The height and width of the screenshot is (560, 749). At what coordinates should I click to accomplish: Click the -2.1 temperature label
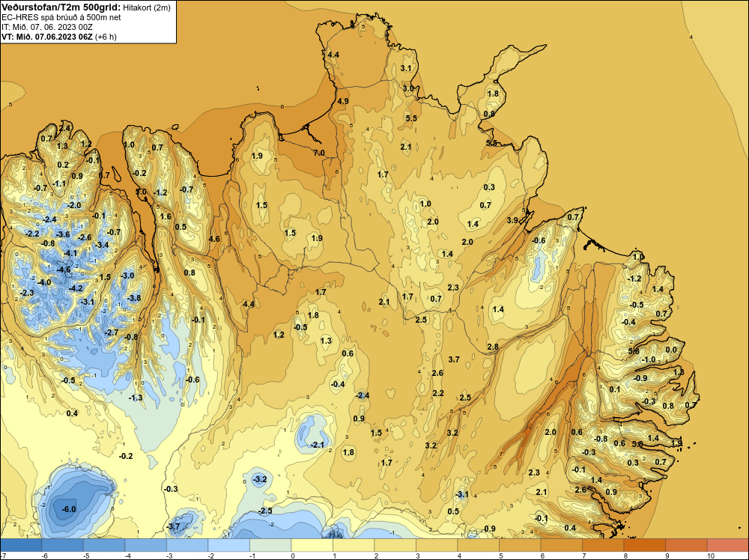[318, 445]
